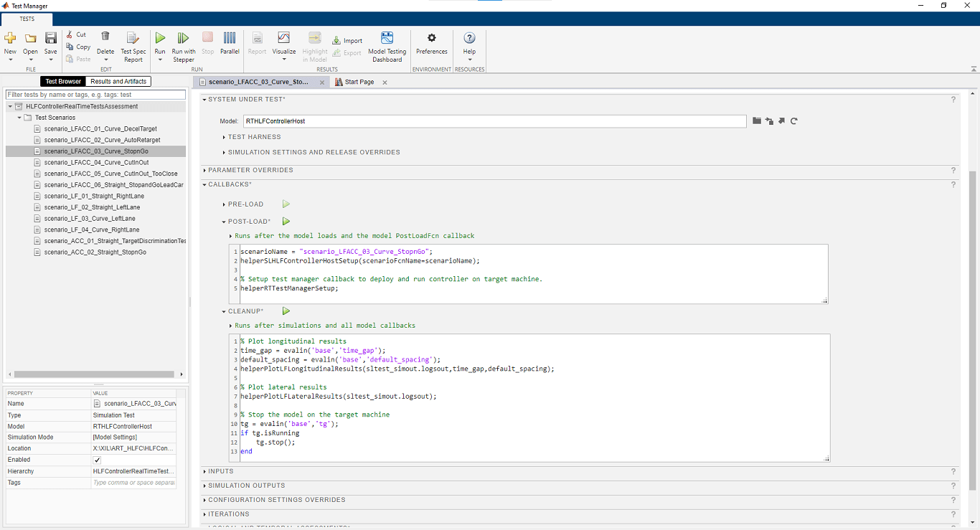
Task: Click the refresh model icon beside Model field
Action: click(x=794, y=121)
